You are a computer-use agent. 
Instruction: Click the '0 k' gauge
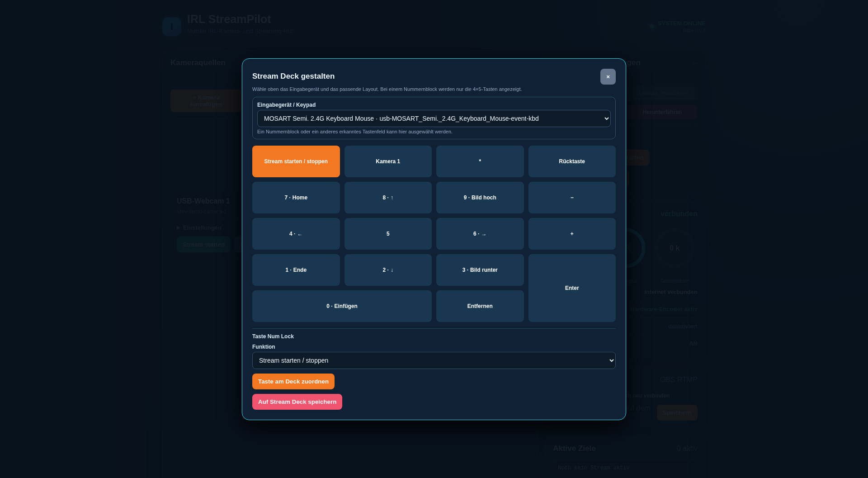click(x=675, y=248)
